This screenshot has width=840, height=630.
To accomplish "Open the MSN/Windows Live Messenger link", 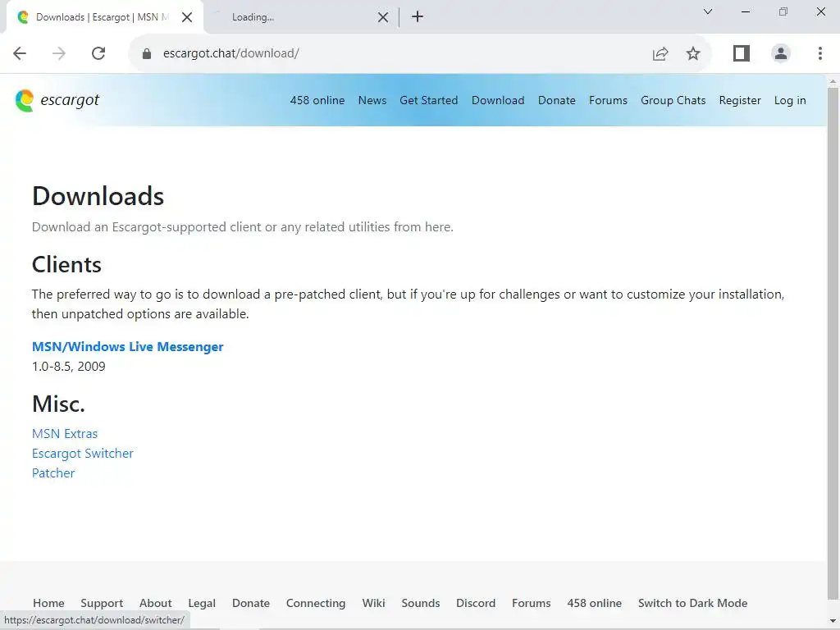I will pyautogui.click(x=127, y=347).
